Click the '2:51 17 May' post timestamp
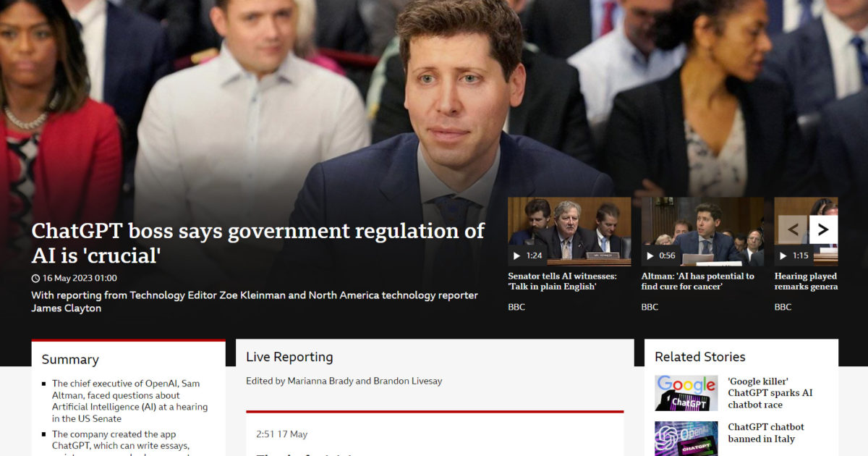 pyautogui.click(x=281, y=434)
